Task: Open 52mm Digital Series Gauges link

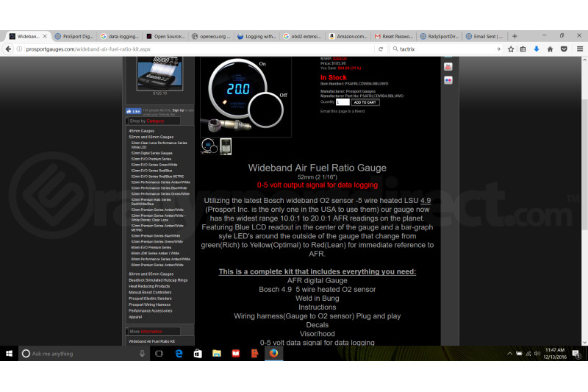Action: 152,153
